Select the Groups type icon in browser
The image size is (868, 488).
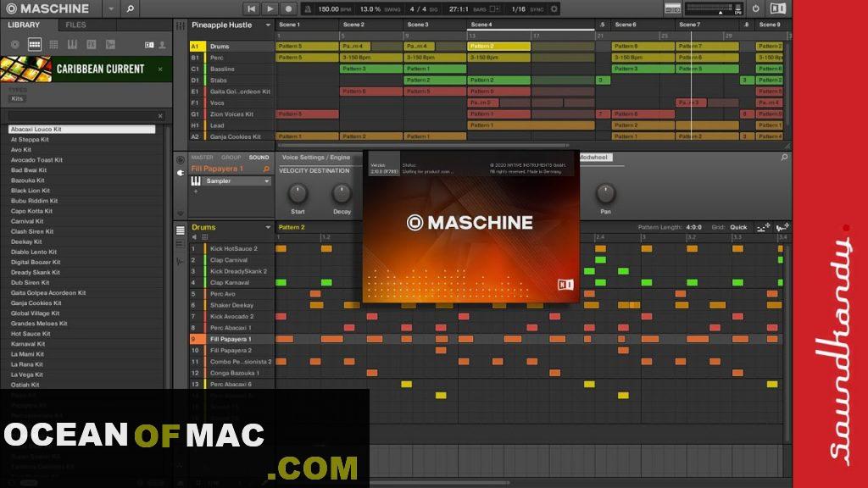pyautogui.click(x=34, y=45)
